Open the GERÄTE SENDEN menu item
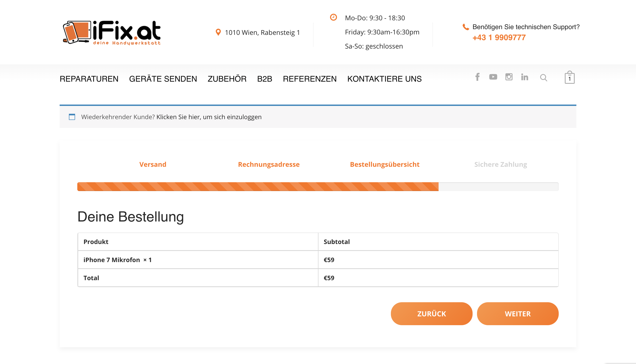Screen dimensions: 636x364 tap(163, 79)
